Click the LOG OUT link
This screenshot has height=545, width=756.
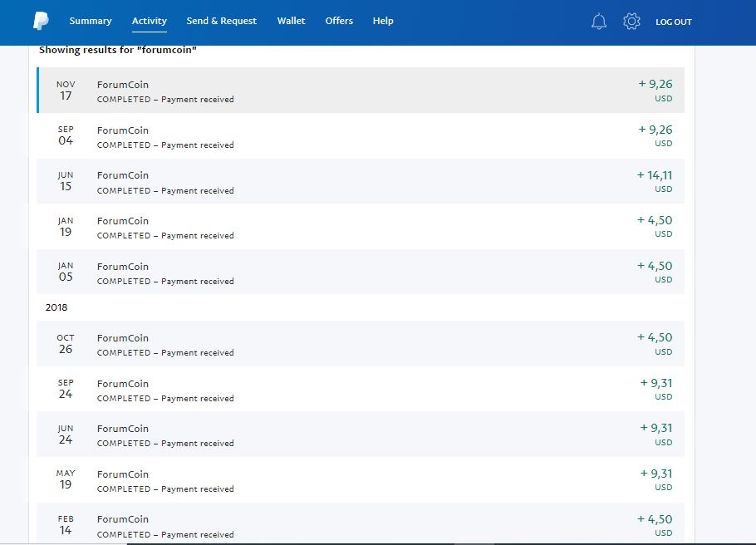pos(674,22)
